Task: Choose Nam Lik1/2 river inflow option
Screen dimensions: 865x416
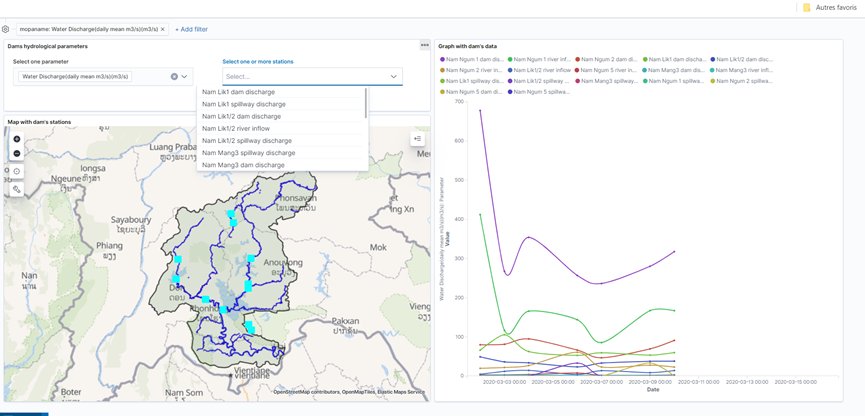Action: click(235, 128)
